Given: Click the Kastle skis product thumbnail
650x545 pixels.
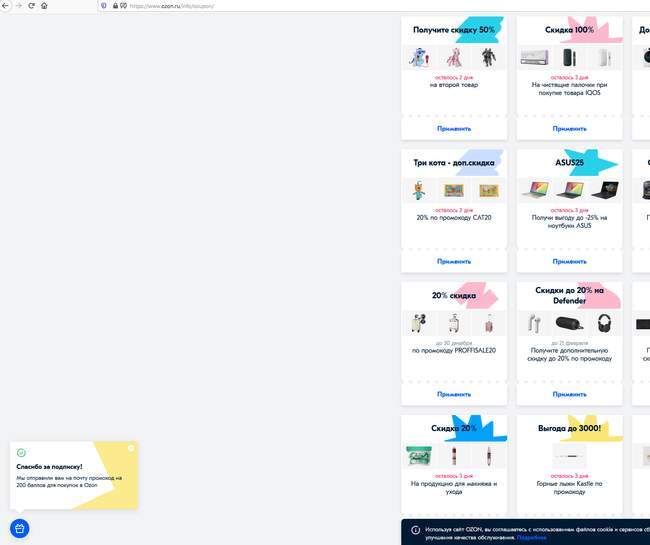Looking at the screenshot, I should click(569, 456).
